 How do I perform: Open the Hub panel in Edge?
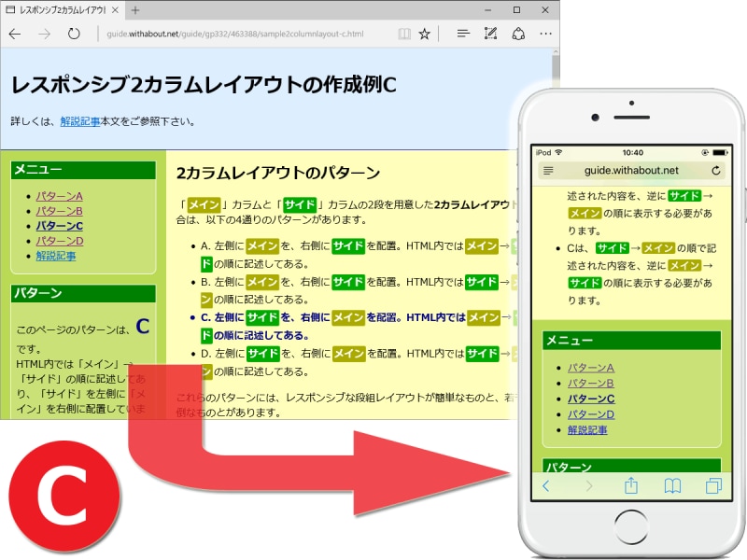click(464, 34)
